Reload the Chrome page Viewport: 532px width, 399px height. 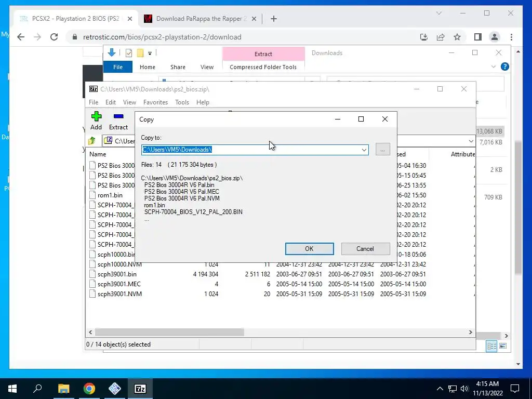point(54,37)
